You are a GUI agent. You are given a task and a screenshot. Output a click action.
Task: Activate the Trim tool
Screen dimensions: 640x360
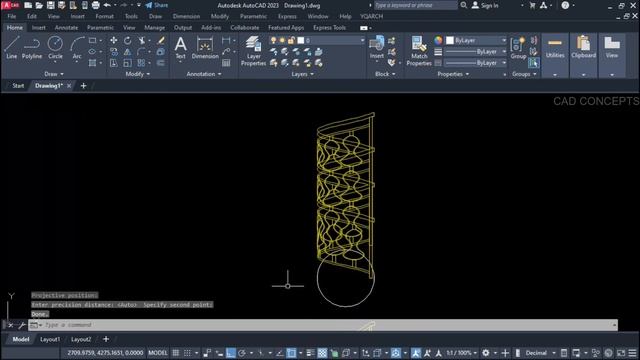[x=141, y=40]
